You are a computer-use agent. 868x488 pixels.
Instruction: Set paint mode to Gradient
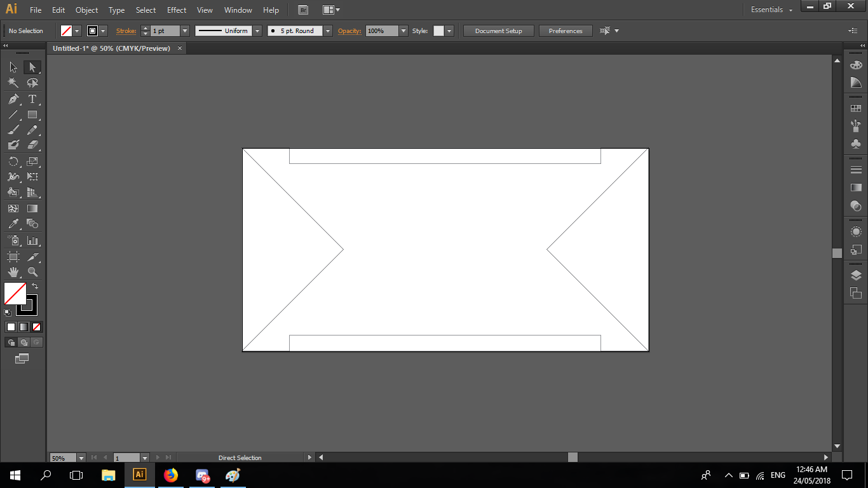[x=24, y=327]
